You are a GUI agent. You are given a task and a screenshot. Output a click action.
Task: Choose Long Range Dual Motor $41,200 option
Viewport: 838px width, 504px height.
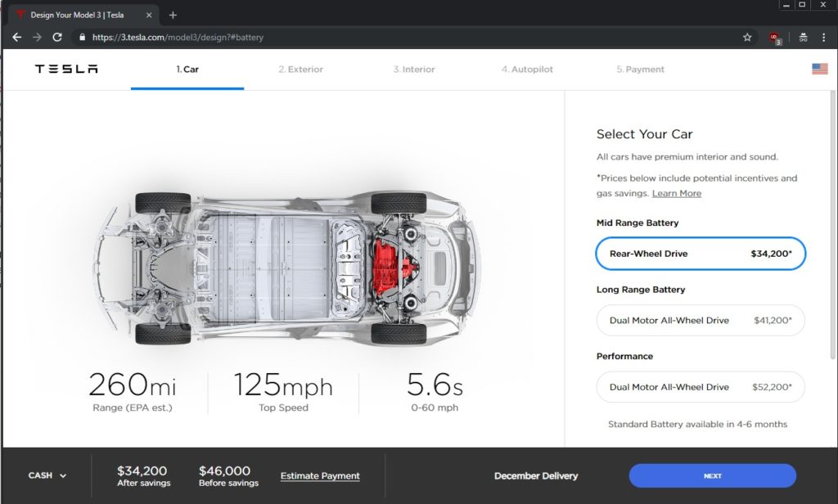(701, 320)
